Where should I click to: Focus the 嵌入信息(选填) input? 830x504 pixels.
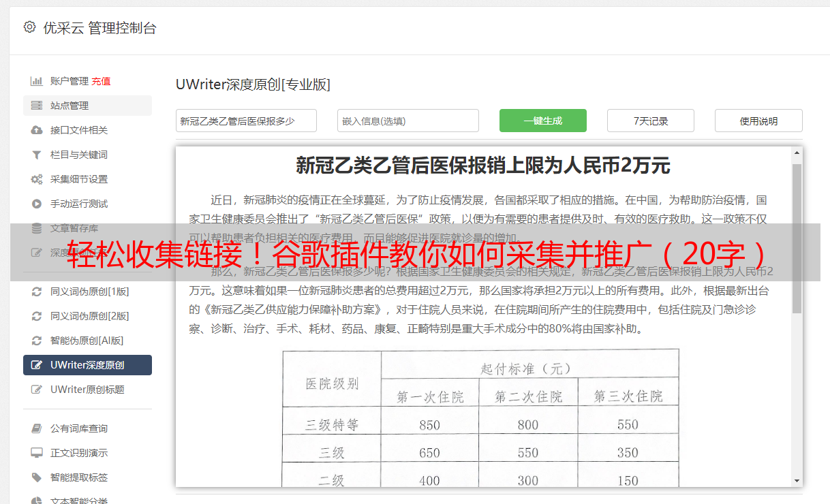[408, 121]
